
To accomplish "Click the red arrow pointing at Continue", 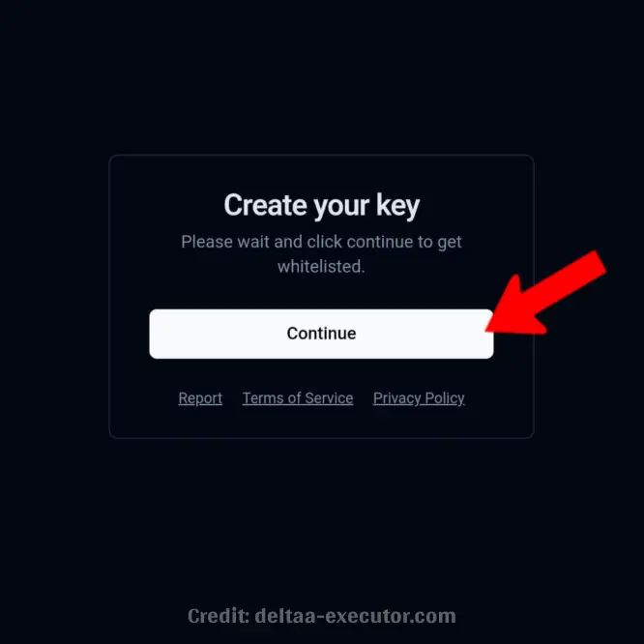I will [x=546, y=295].
